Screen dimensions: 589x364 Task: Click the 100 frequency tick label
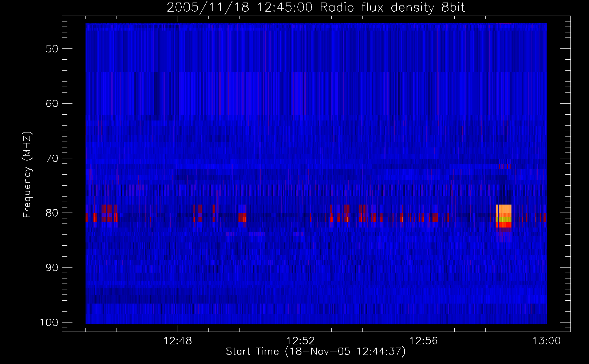[48, 323]
